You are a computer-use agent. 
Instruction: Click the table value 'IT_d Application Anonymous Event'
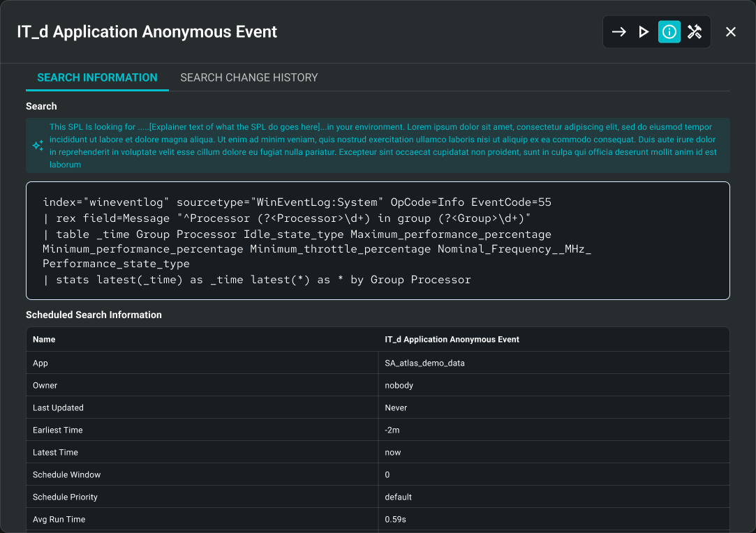point(452,339)
